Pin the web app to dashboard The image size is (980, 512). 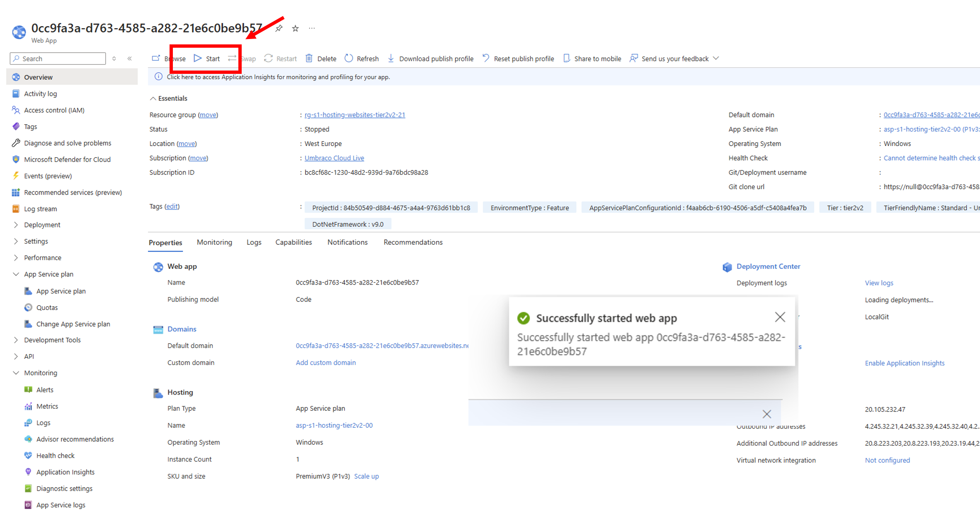coord(279,28)
